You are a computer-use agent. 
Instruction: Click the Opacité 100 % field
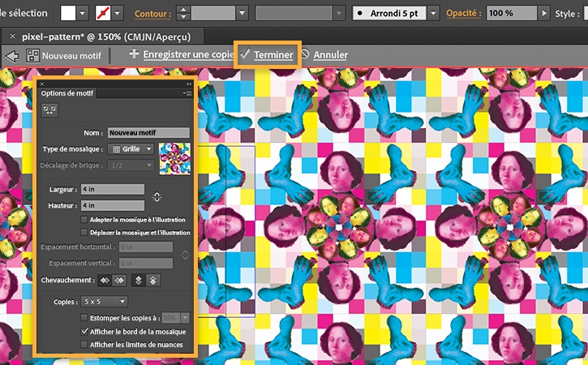coord(512,13)
